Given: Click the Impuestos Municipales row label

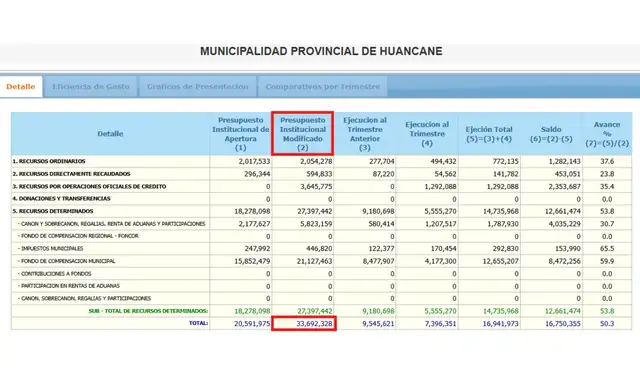Looking at the screenshot, I should [51, 249].
